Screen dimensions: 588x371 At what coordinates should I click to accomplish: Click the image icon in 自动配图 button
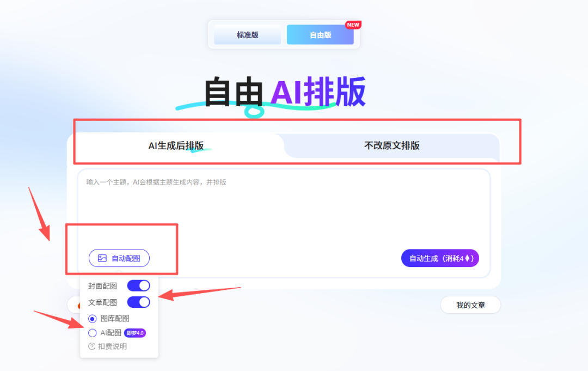102,258
